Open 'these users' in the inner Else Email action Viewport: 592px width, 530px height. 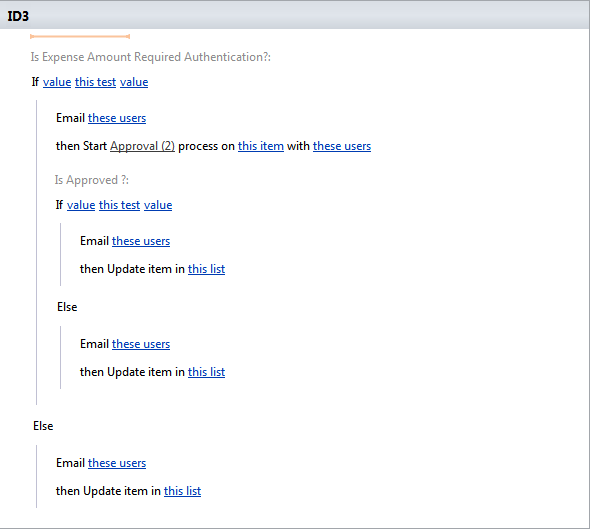coord(141,344)
